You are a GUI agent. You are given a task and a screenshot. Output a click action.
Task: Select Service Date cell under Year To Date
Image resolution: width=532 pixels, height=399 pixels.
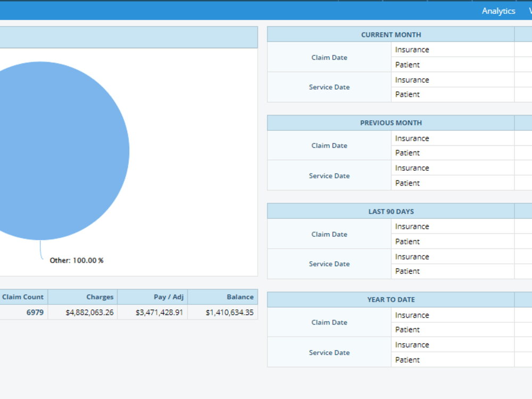[329, 353]
